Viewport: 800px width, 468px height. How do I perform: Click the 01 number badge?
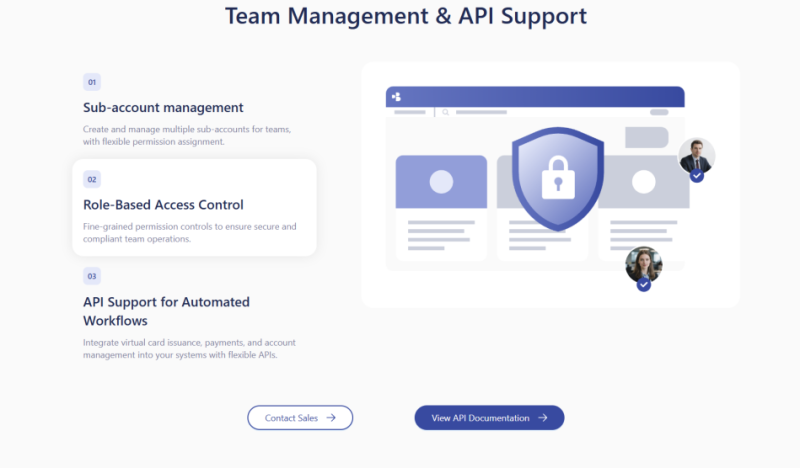point(92,82)
